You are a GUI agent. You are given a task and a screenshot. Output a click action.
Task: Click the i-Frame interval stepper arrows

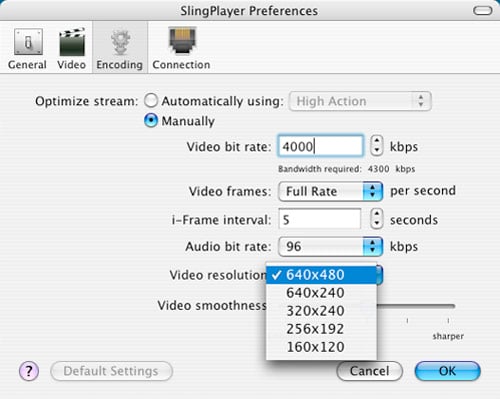click(x=377, y=219)
